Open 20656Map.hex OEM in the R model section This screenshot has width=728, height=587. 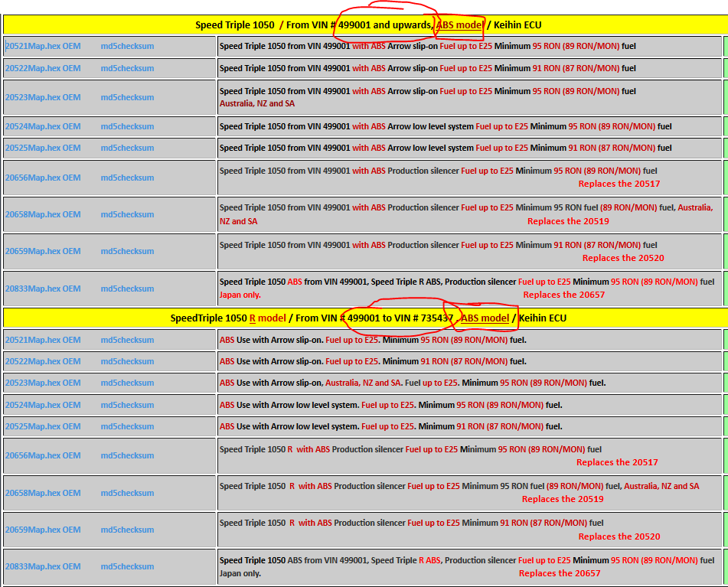(43, 455)
